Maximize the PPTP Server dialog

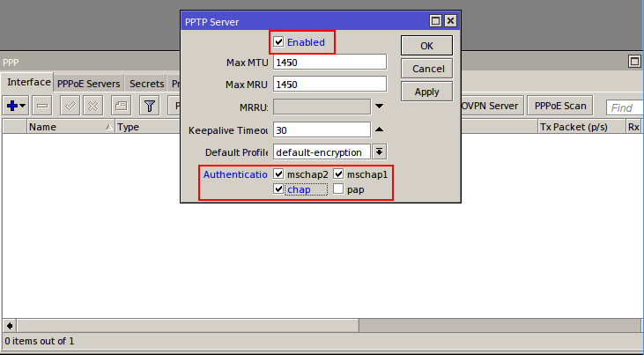[435, 20]
